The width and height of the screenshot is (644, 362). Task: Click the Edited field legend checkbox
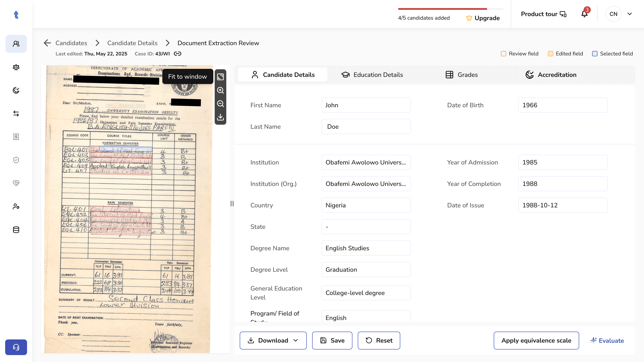550,54
